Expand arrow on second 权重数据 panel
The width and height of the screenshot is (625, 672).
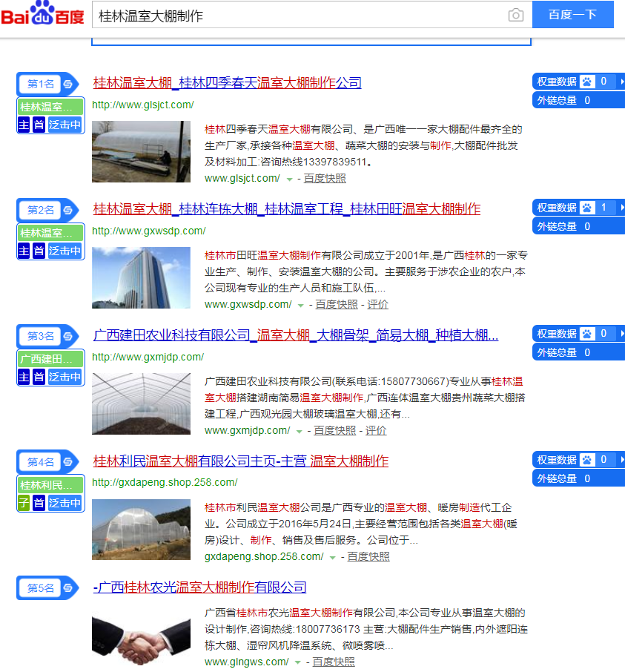point(621,208)
